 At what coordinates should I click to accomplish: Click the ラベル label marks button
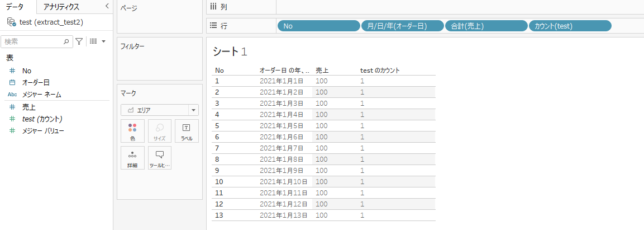pos(187,132)
